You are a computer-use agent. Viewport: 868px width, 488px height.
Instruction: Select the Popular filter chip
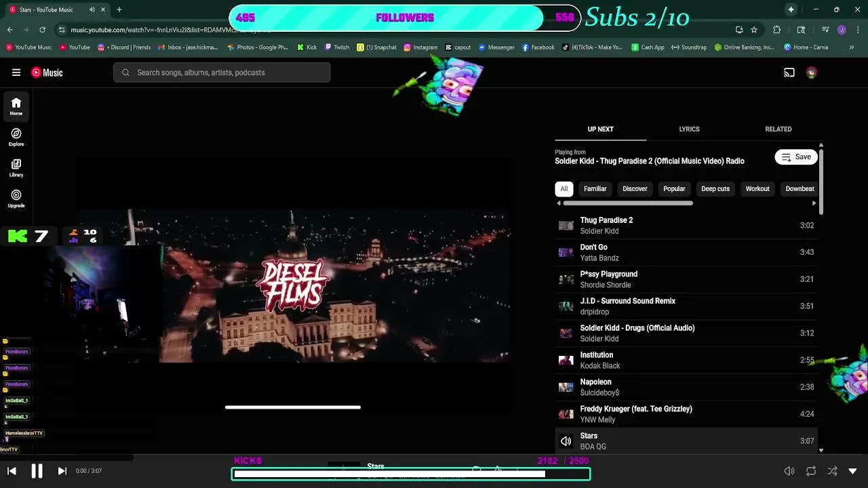[674, 188]
